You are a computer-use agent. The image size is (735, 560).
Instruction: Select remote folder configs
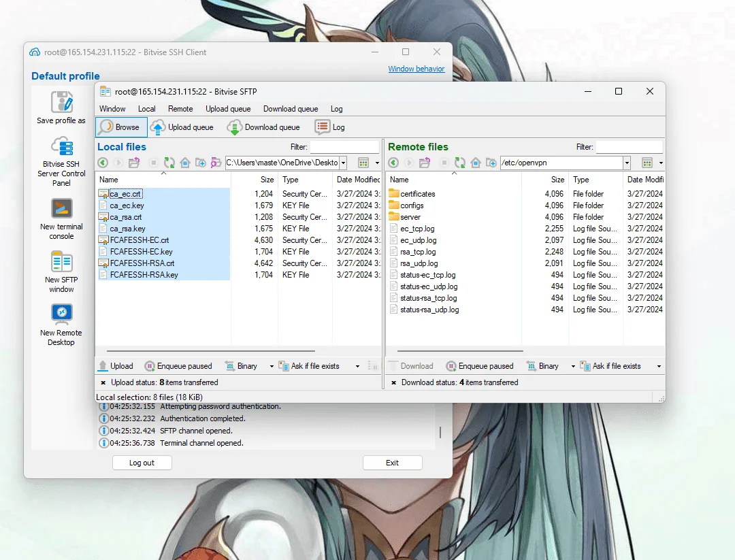tap(412, 205)
